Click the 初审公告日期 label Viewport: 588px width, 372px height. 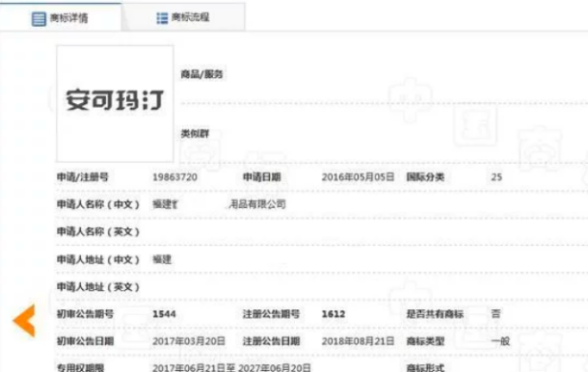pyautogui.click(x=85, y=341)
